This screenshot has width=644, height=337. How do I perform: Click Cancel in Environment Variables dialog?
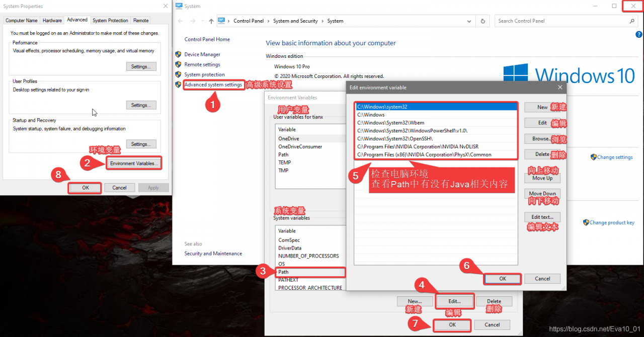[x=492, y=325]
